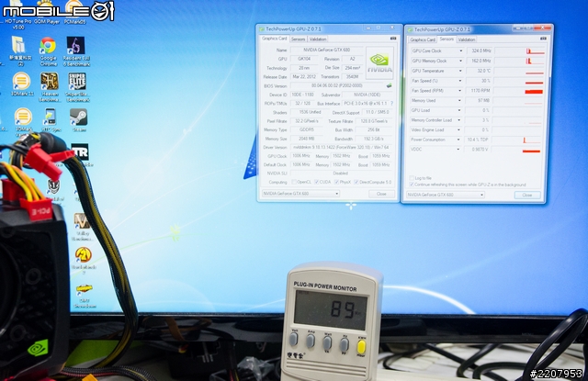Expand the Memory Used sensor dropdown
The height and width of the screenshot is (381, 588).
459,100
